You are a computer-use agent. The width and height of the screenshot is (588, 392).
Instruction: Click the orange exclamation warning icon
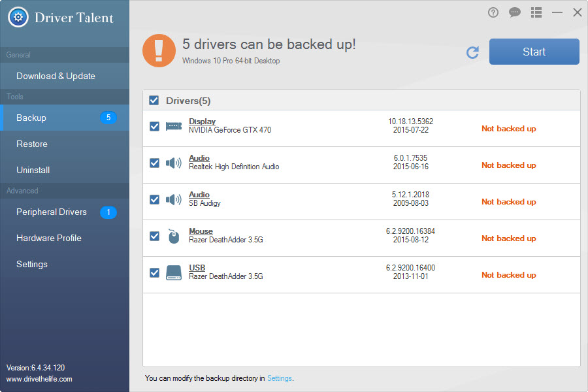point(159,51)
